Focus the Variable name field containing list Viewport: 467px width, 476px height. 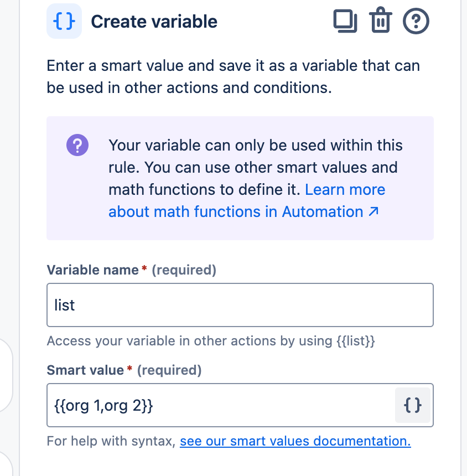tap(240, 305)
